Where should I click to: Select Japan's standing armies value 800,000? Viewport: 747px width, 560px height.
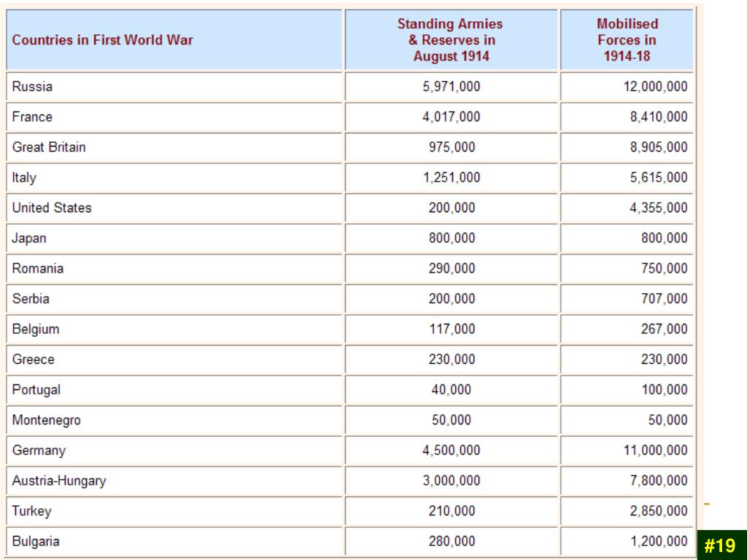(x=452, y=238)
